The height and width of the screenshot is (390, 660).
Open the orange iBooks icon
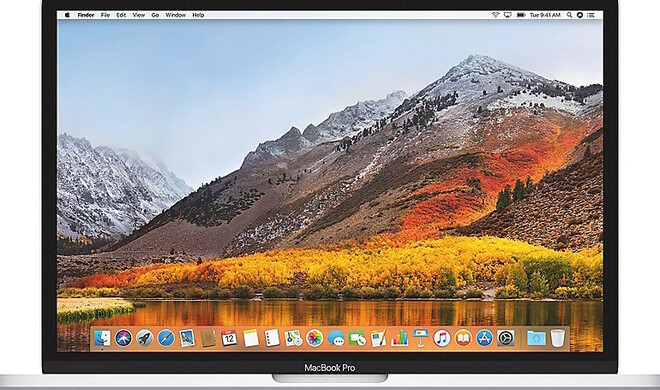[463, 338]
